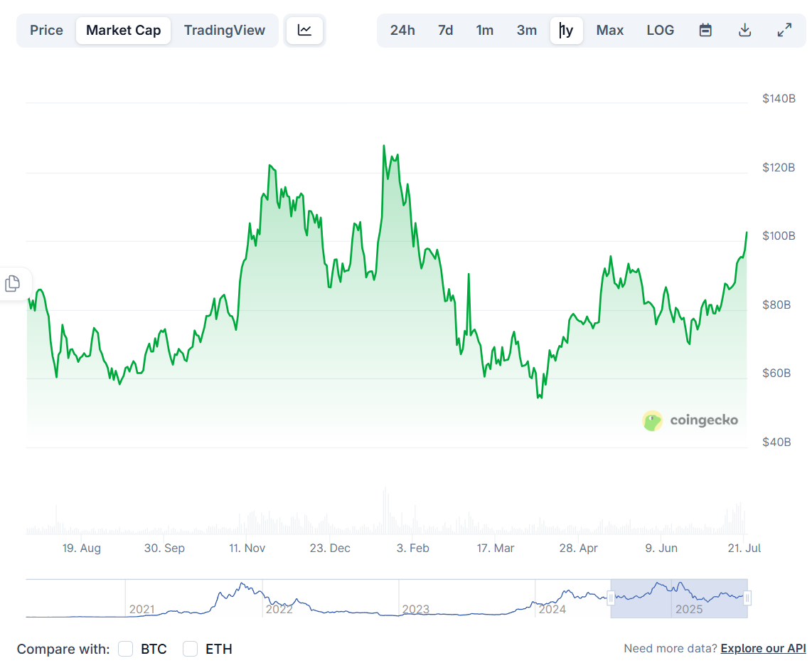Download the chart data
Screen dimensions: 812x668
(x=744, y=31)
